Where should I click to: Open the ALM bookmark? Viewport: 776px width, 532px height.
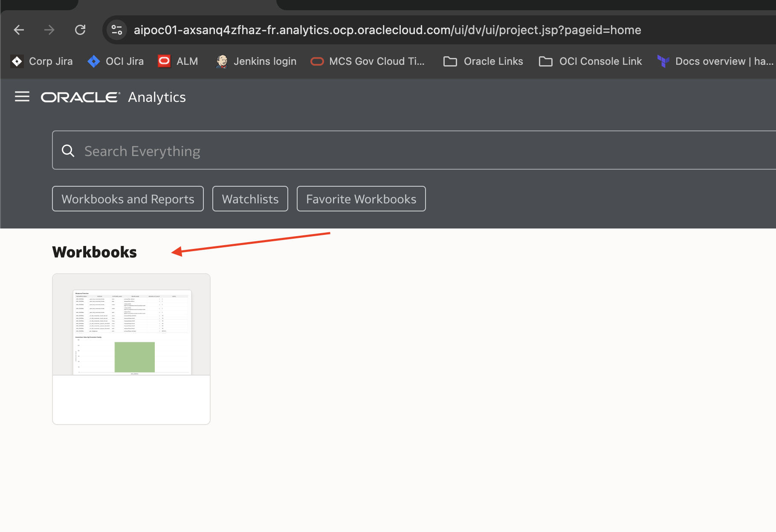coord(178,61)
